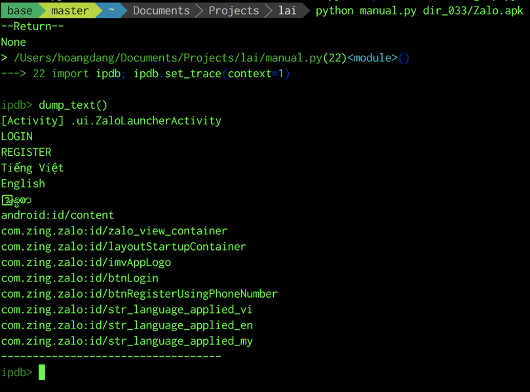Click the 'btnRegisterUsingPhoneNumber' id line
The width and height of the screenshot is (530, 392).
click(x=139, y=294)
